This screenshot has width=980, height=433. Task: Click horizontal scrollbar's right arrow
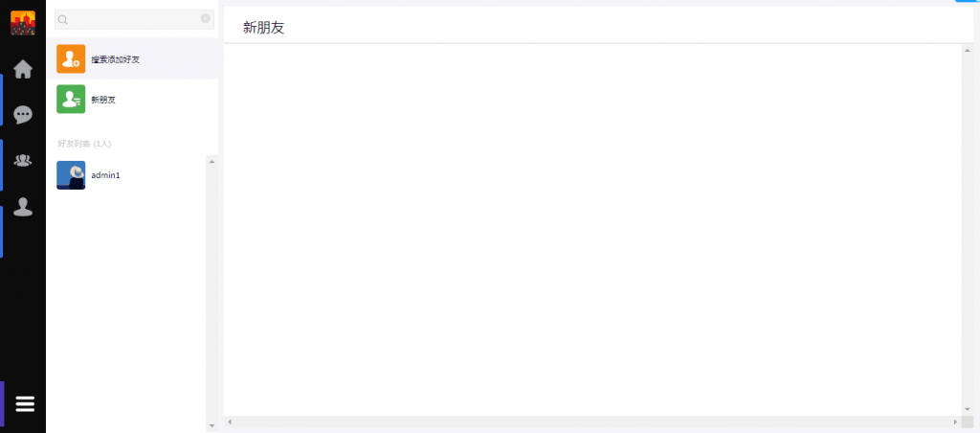tap(954, 422)
